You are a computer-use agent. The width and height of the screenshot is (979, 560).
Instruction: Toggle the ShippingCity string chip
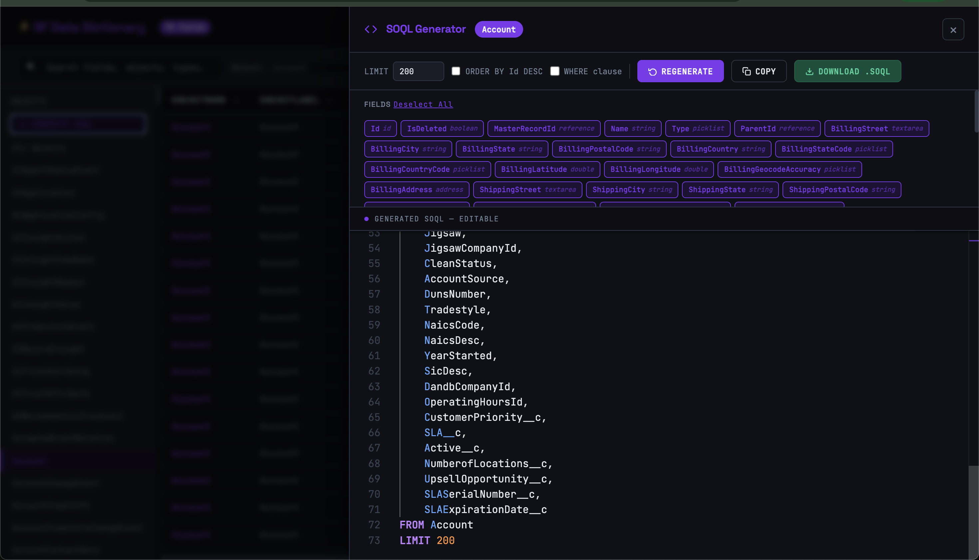[x=632, y=190]
